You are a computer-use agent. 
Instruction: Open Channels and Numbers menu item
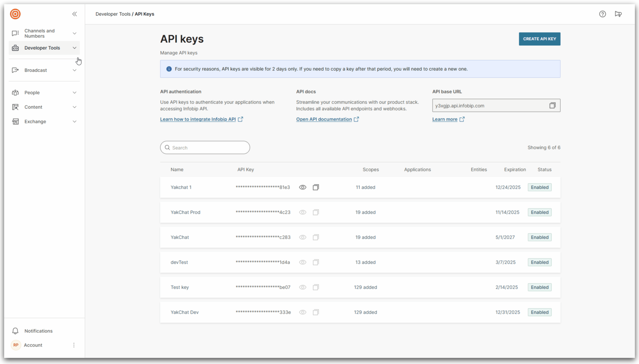pyautogui.click(x=44, y=33)
